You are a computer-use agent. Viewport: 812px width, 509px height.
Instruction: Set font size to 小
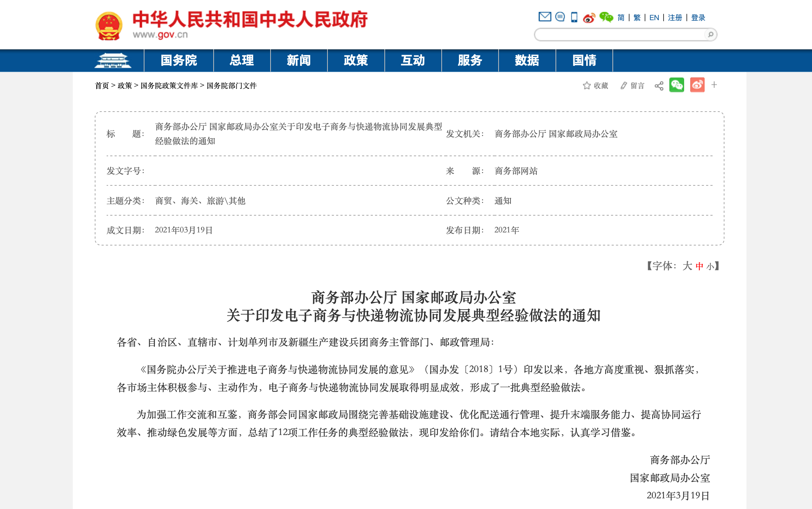pyautogui.click(x=710, y=266)
